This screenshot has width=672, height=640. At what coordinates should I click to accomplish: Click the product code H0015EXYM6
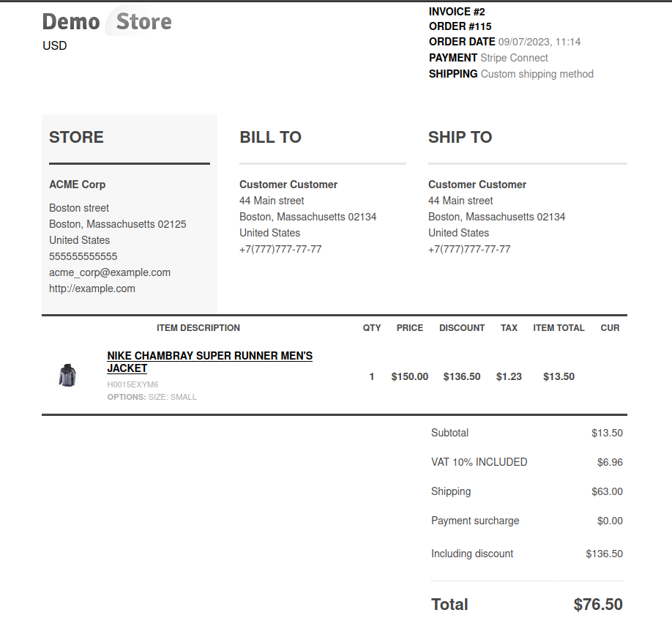[x=132, y=384]
